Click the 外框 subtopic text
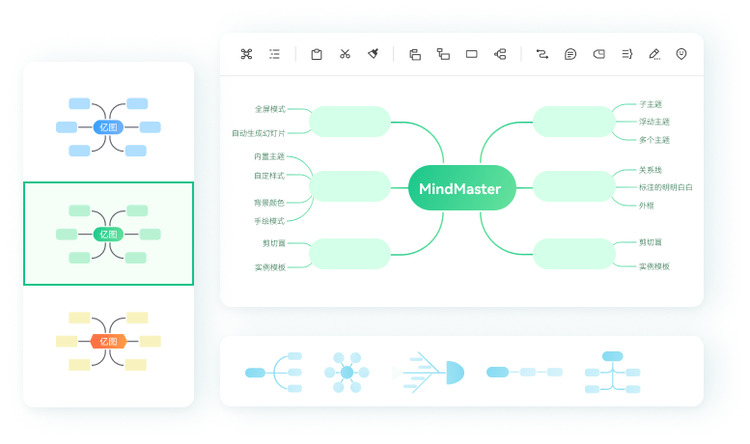 click(x=646, y=205)
